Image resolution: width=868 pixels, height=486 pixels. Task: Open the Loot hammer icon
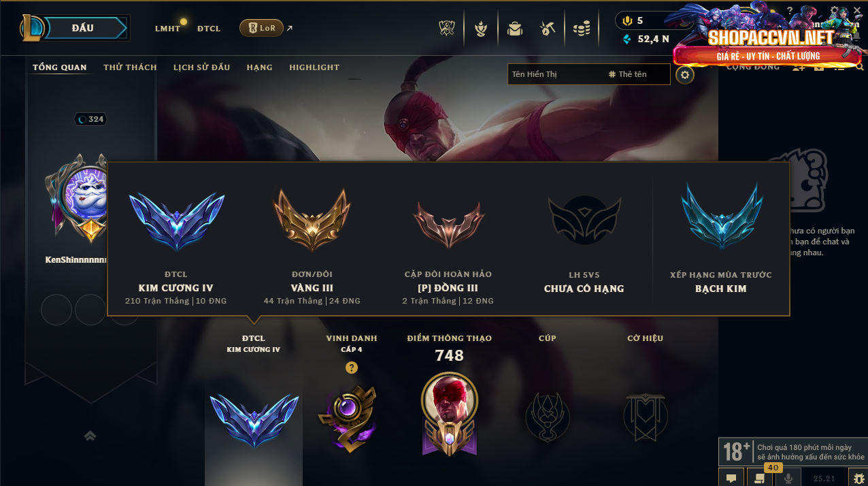(x=548, y=29)
